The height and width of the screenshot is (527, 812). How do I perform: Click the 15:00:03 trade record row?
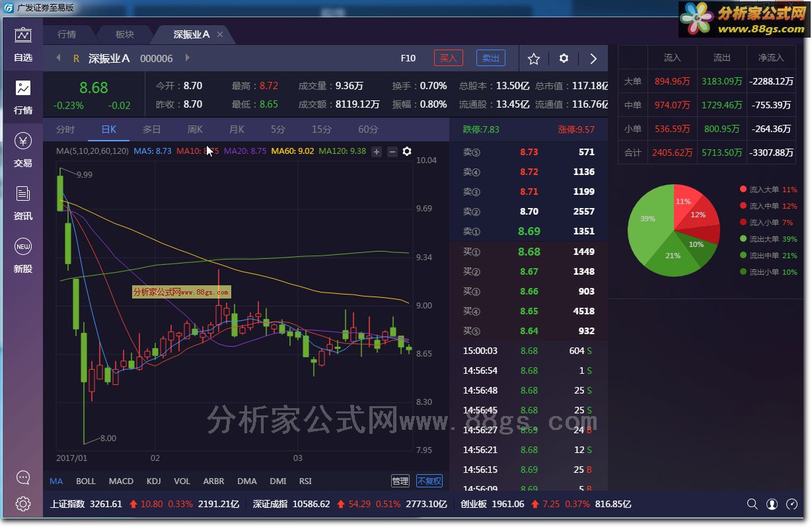(x=529, y=351)
